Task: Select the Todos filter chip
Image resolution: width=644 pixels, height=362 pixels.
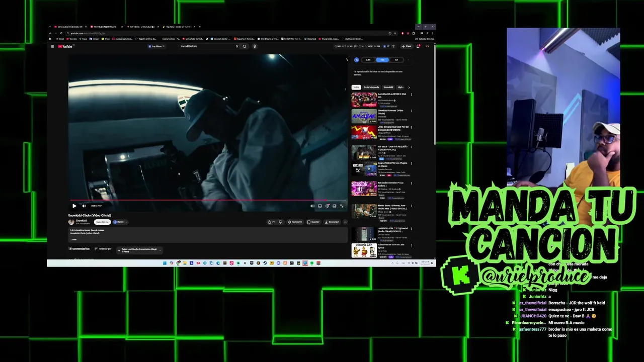Action: pyautogui.click(x=356, y=87)
